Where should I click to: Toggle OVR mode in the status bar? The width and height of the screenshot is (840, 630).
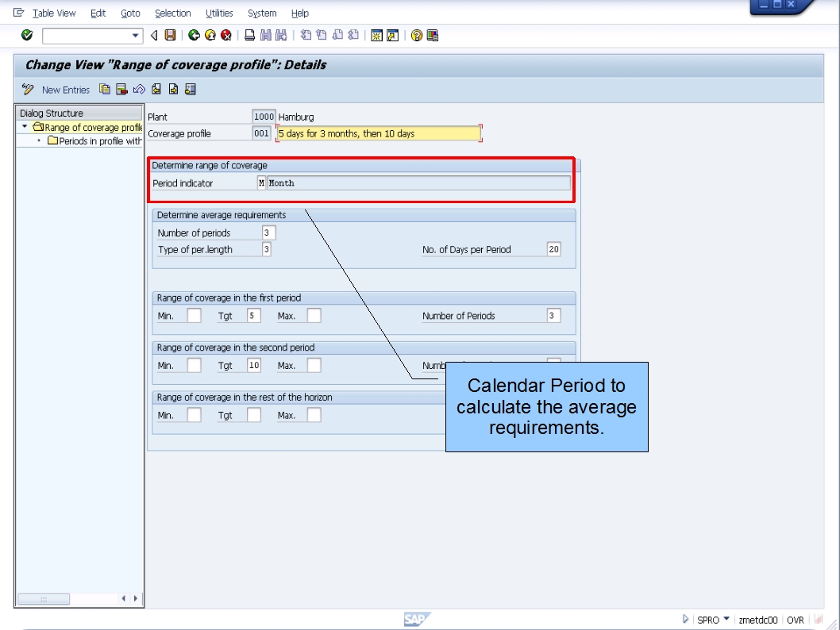794,620
